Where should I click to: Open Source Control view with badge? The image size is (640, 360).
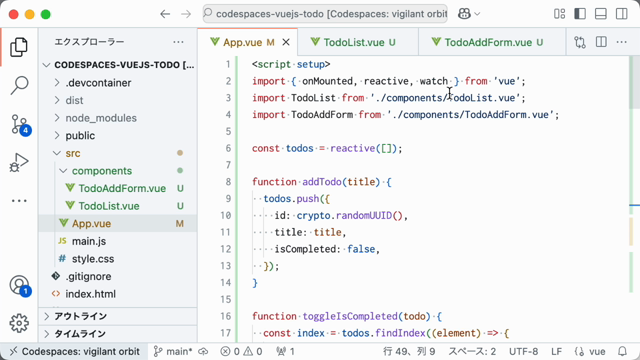(x=20, y=124)
